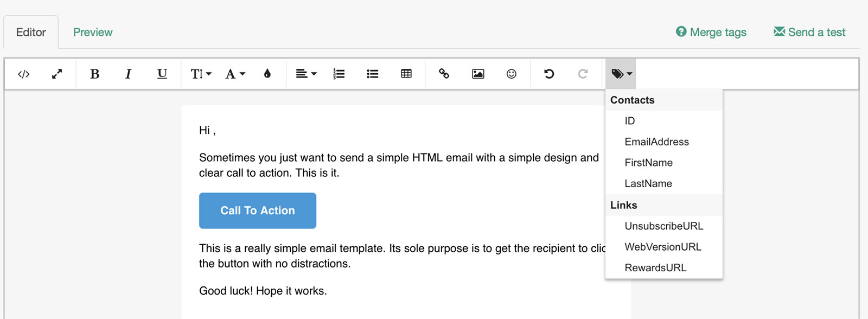The image size is (868, 319).
Task: Toggle underline formatting
Action: tap(162, 74)
